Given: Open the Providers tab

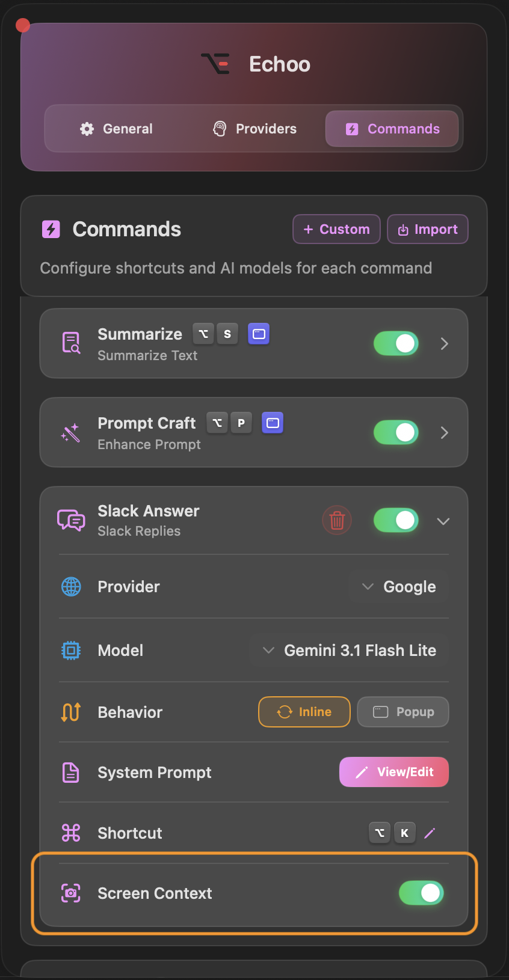Looking at the screenshot, I should 254,128.
